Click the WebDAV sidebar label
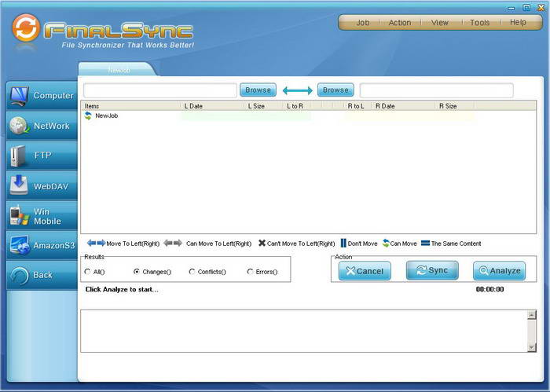The width and height of the screenshot is (550, 392). tap(51, 186)
